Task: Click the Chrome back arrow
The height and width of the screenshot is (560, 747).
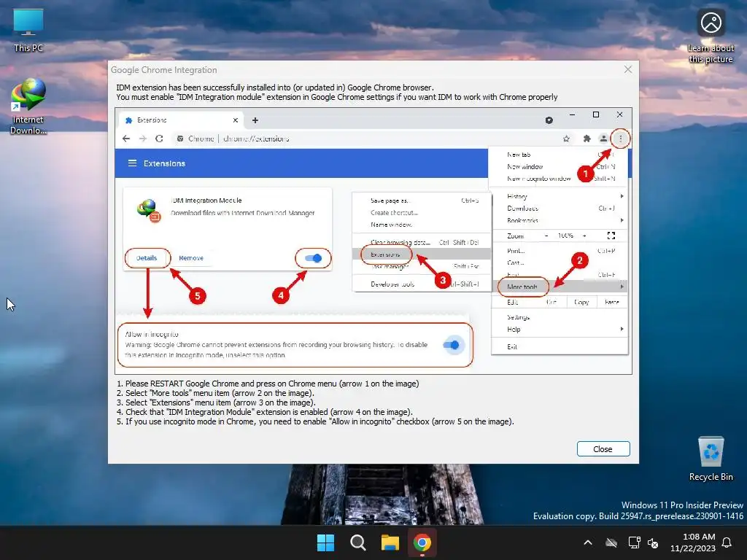Action: (x=125, y=139)
